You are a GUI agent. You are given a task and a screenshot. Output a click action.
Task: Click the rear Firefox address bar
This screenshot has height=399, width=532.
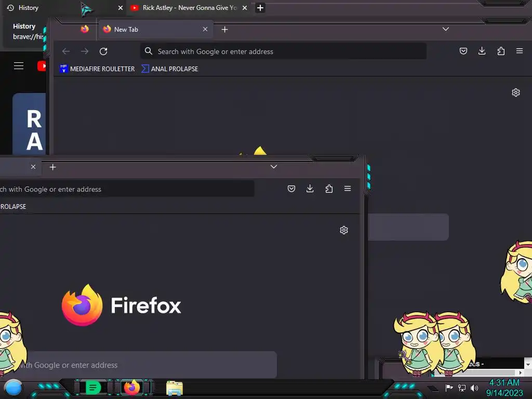284,51
